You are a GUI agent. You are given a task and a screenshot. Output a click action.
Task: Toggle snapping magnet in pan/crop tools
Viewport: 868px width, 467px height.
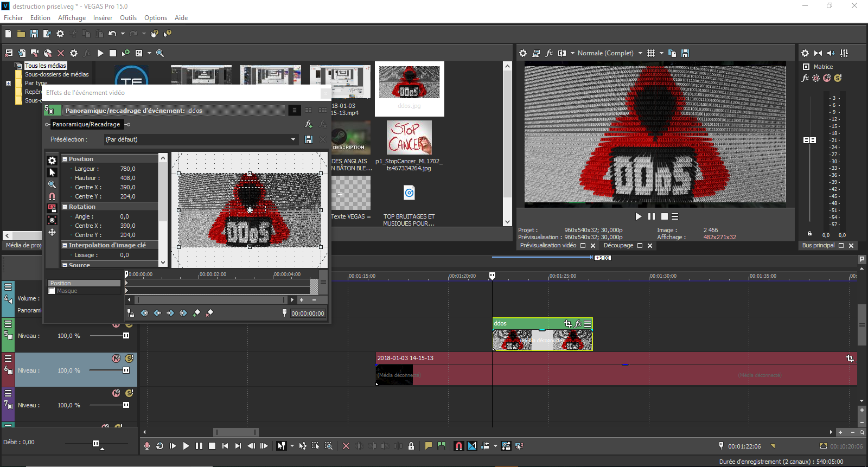point(52,196)
